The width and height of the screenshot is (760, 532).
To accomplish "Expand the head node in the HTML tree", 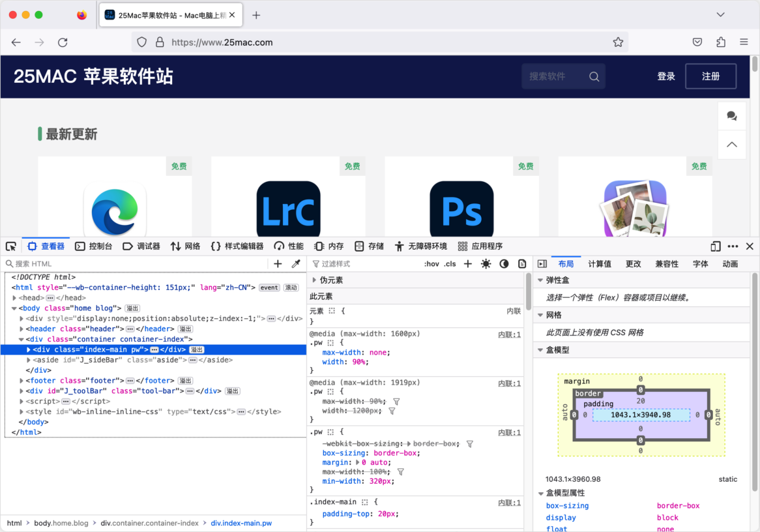I will click(x=14, y=298).
